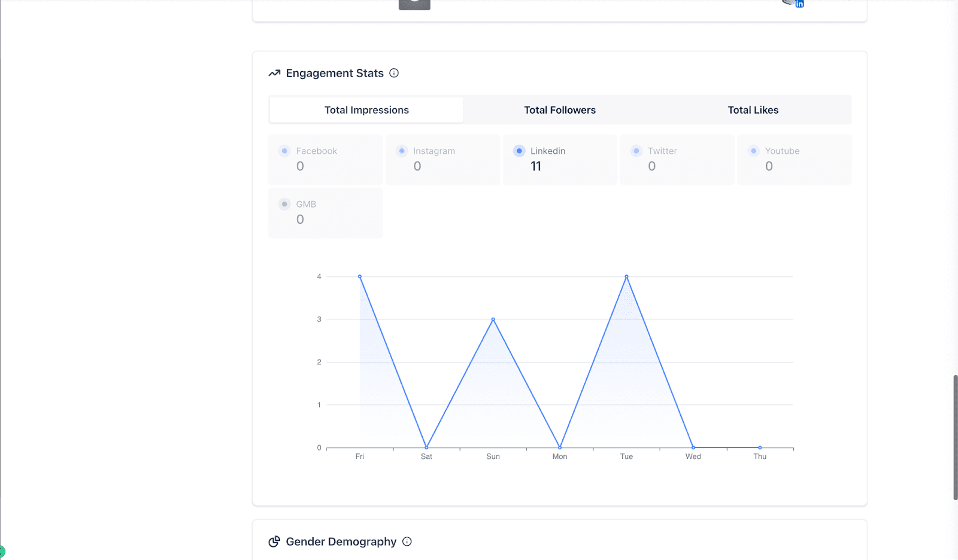
Task: Click the Wed axis label
Action: 693,456
